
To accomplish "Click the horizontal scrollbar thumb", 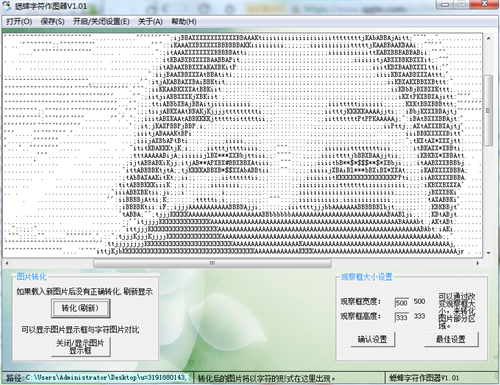I will coord(212,263).
